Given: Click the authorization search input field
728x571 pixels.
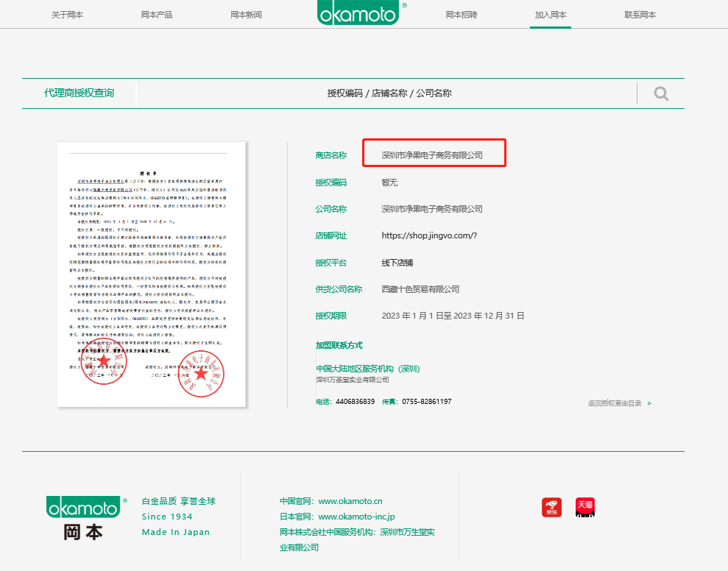Looking at the screenshot, I should (x=389, y=93).
